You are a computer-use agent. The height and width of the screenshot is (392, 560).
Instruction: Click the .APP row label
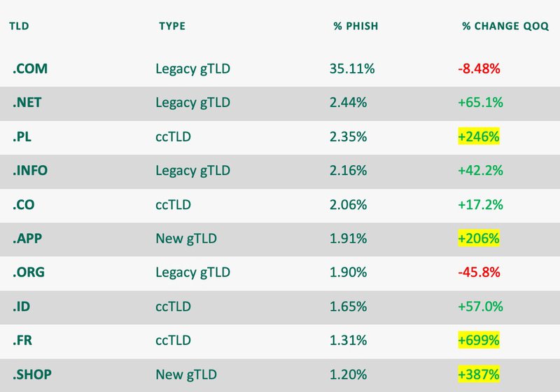27,239
